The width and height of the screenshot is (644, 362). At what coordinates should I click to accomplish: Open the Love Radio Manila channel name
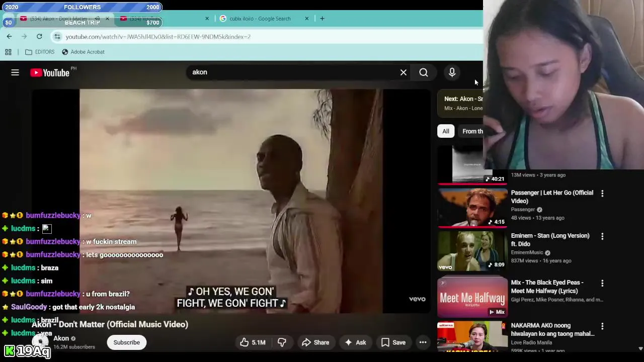[531, 342]
